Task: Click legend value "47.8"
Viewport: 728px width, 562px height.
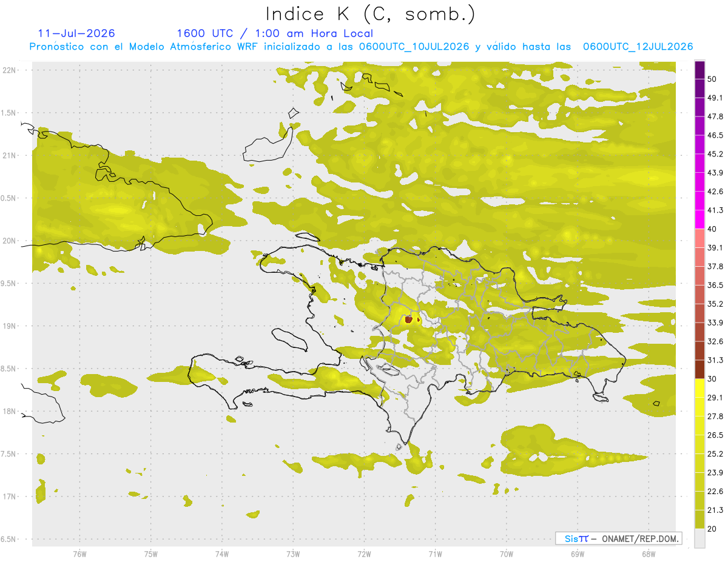Action: click(715, 116)
